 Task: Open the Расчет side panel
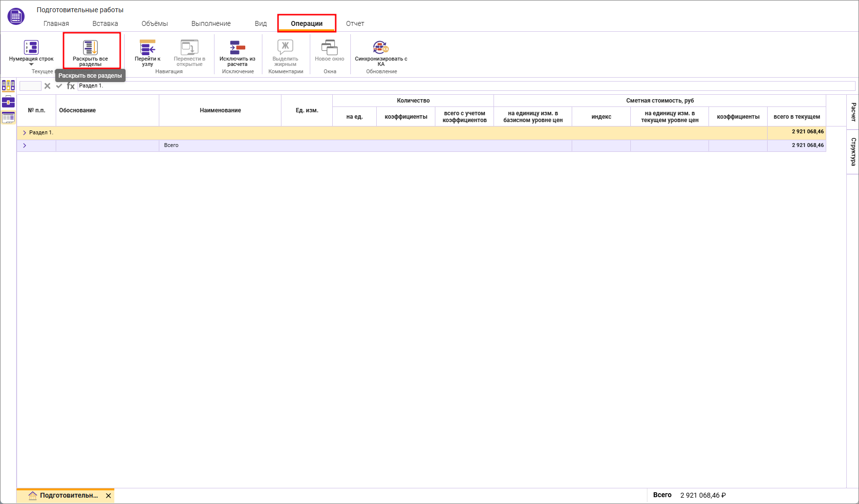853,112
